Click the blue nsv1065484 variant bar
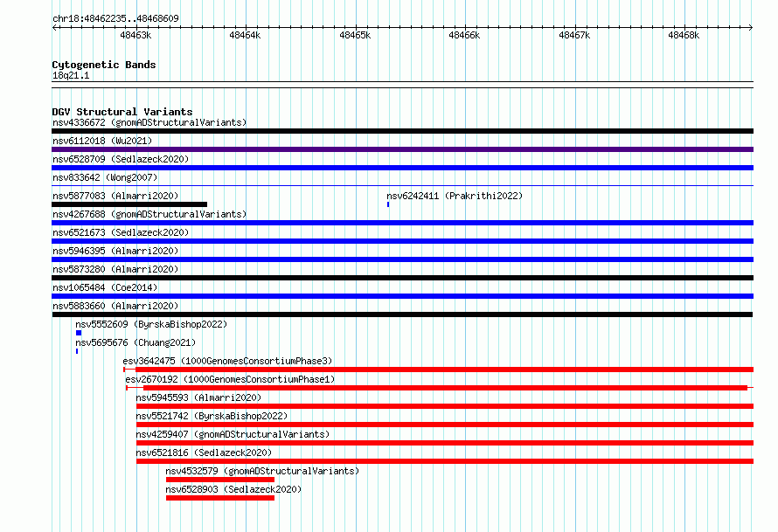778x532 pixels. (402, 296)
